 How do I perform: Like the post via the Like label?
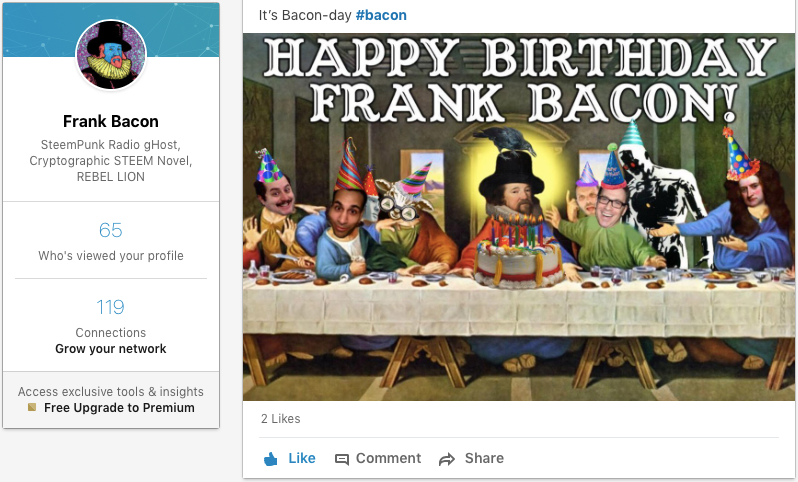[302, 458]
